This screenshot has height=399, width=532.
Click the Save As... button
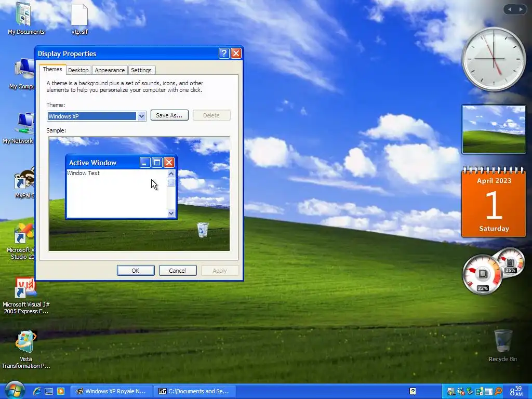click(x=169, y=115)
